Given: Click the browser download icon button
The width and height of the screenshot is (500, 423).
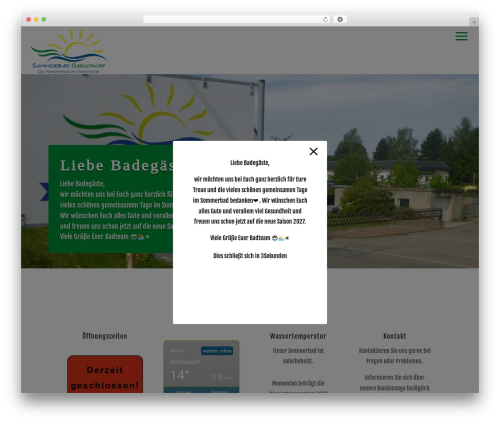Looking at the screenshot, I should 340,20.
